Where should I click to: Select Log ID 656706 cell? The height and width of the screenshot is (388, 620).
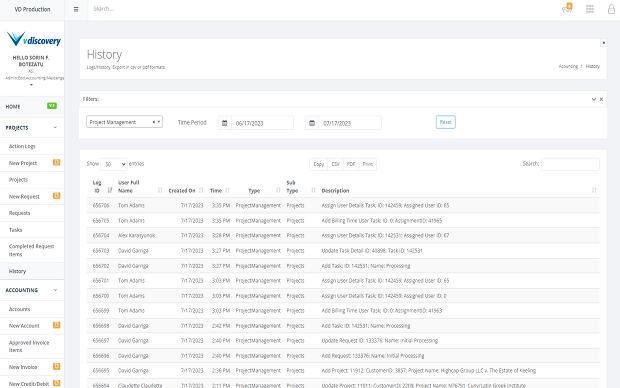click(x=101, y=206)
